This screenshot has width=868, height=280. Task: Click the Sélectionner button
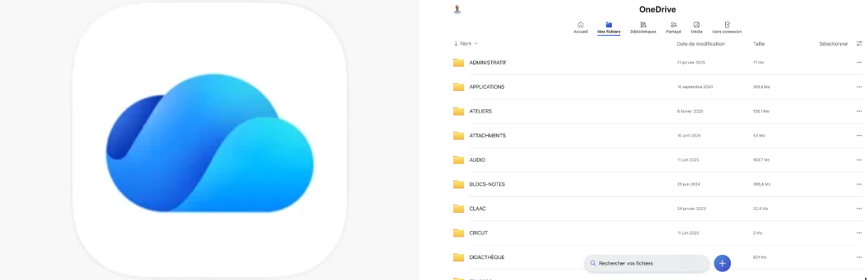[834, 43]
